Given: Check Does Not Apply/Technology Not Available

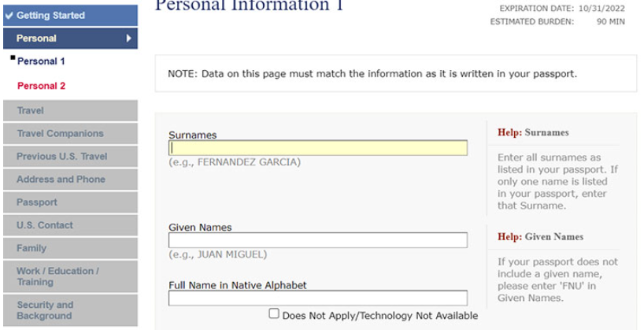Looking at the screenshot, I should (274, 313).
